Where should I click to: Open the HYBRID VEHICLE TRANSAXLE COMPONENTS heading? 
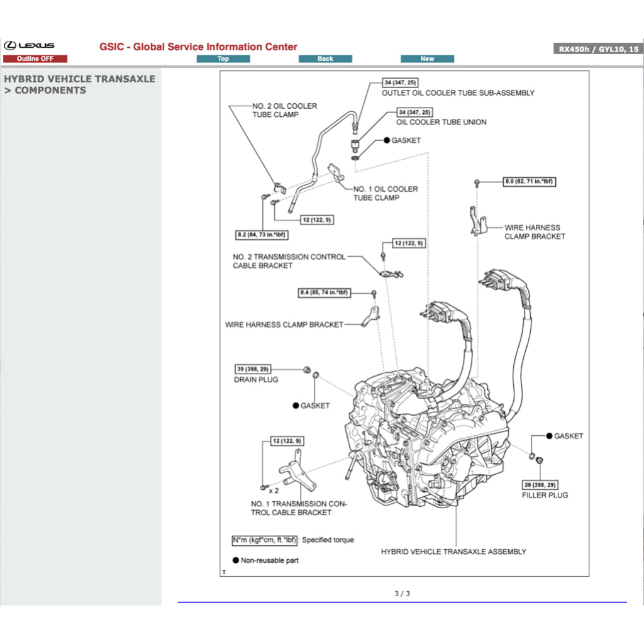(79, 84)
